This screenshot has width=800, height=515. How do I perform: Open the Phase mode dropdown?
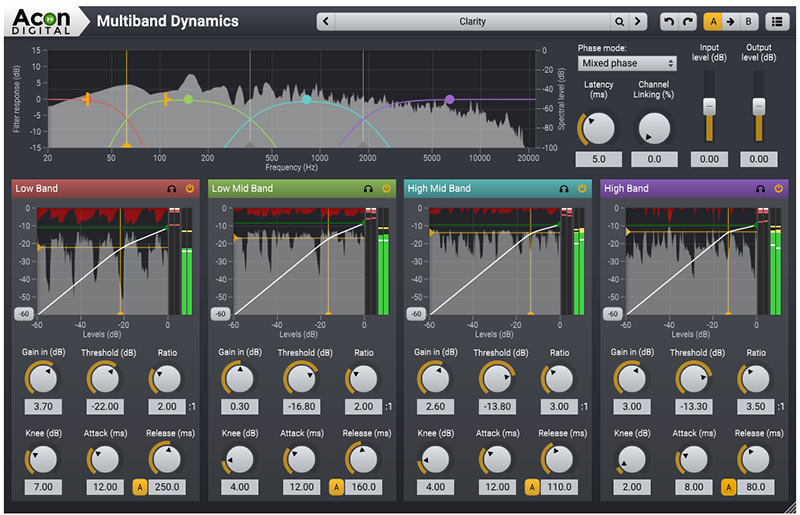tap(627, 63)
